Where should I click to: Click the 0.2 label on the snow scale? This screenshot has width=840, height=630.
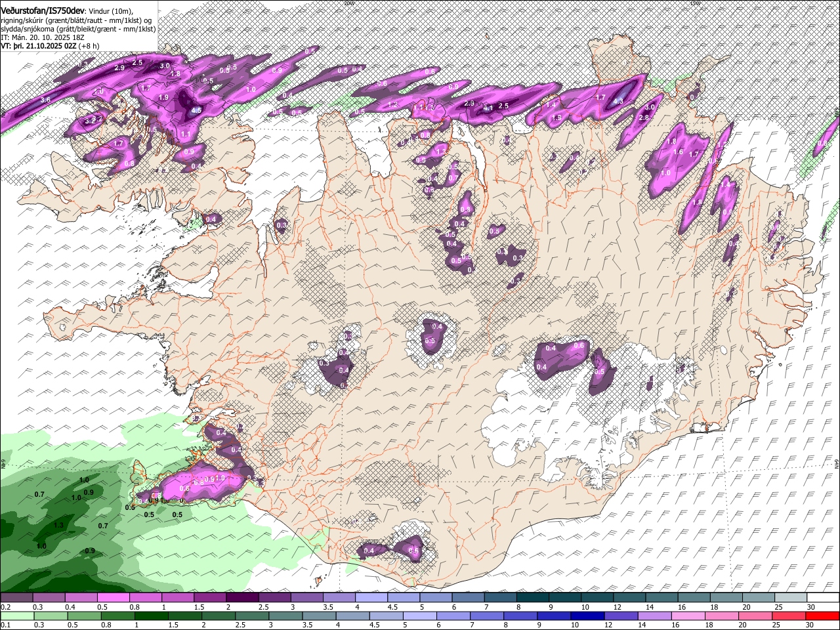pos(5,607)
